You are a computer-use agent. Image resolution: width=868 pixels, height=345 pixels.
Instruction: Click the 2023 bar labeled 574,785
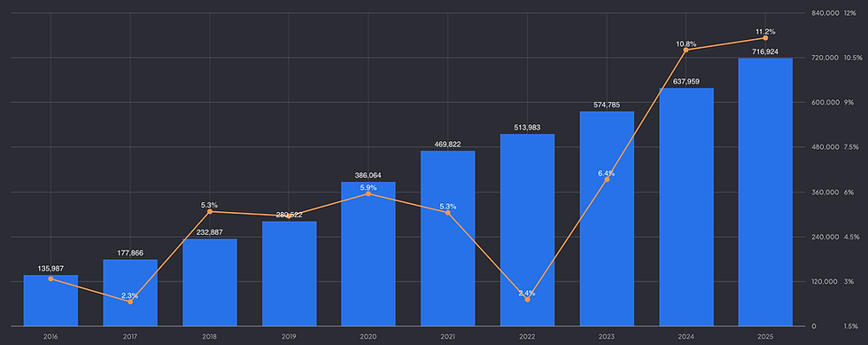(607, 218)
